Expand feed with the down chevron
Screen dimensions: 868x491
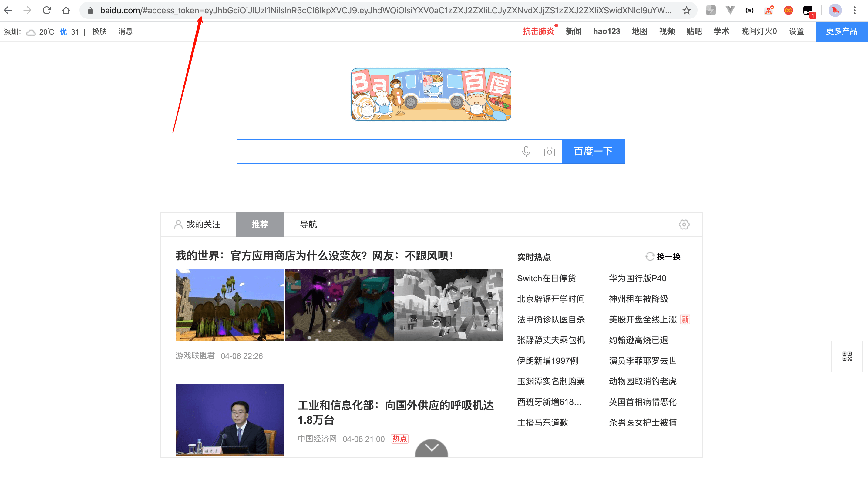pos(431,448)
